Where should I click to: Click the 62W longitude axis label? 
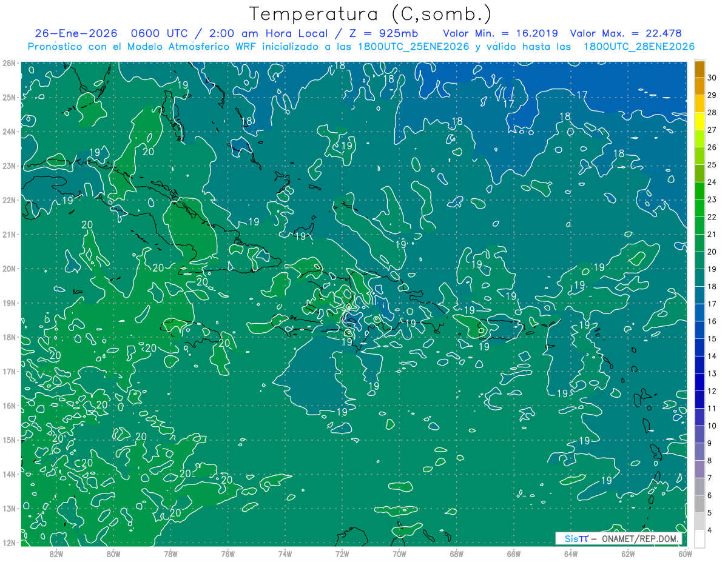(628, 554)
